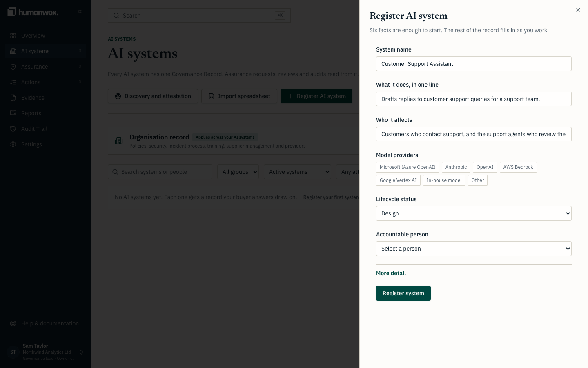Click the Evidence file icon
Image resolution: width=588 pixels, height=368 pixels.
coord(13,98)
